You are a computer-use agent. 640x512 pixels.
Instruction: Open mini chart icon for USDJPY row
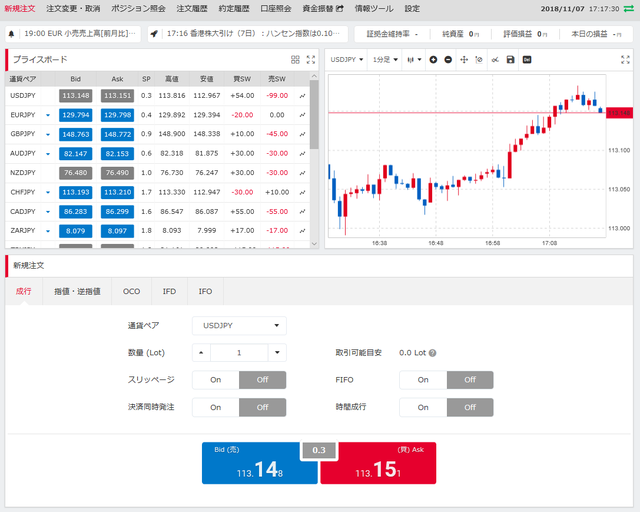[302, 96]
